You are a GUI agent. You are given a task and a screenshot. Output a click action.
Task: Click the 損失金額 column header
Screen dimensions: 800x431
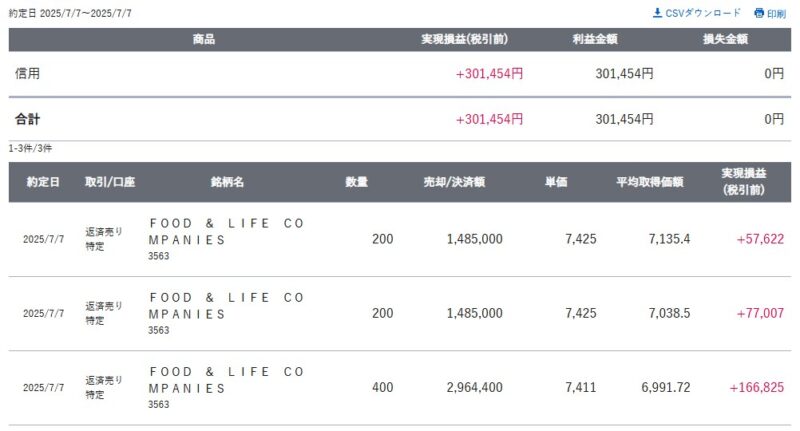click(726, 39)
